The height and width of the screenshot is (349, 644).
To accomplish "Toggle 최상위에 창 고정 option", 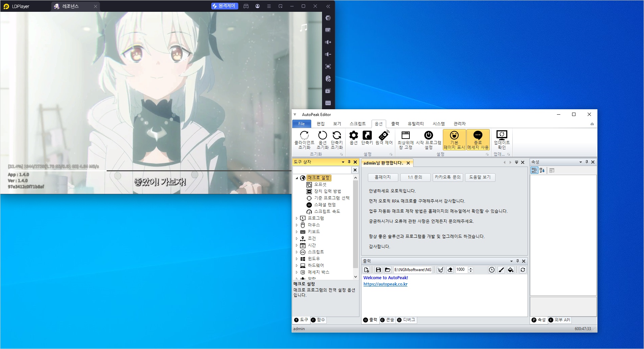I will (x=406, y=140).
